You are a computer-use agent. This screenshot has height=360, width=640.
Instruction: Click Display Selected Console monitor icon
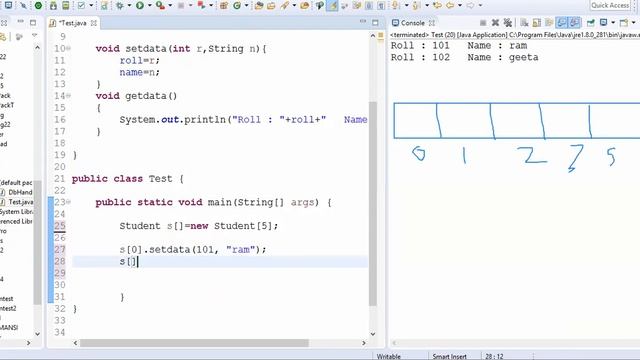coord(603,23)
